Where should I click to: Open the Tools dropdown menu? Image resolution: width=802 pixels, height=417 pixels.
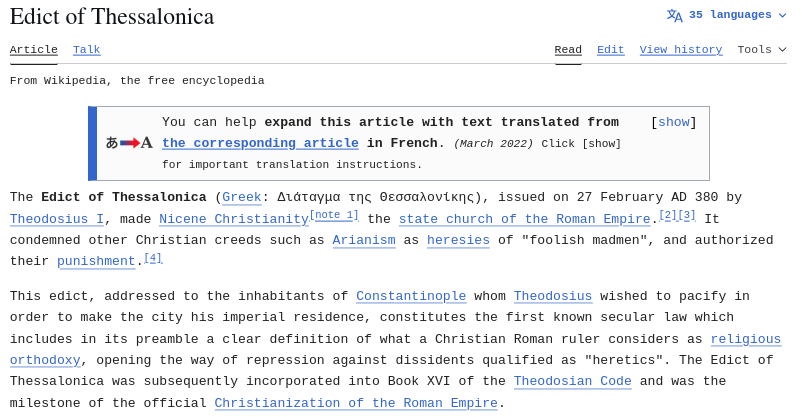[x=762, y=50]
